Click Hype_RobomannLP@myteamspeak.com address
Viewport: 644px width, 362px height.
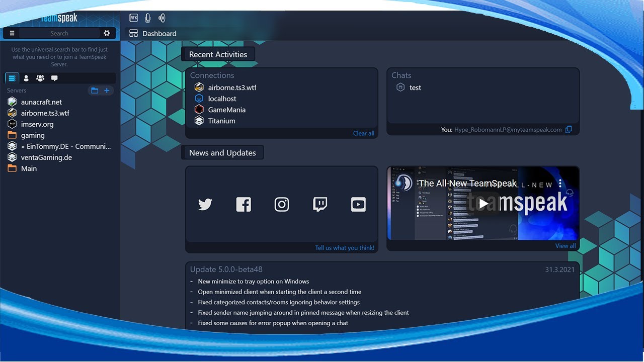coord(508,130)
